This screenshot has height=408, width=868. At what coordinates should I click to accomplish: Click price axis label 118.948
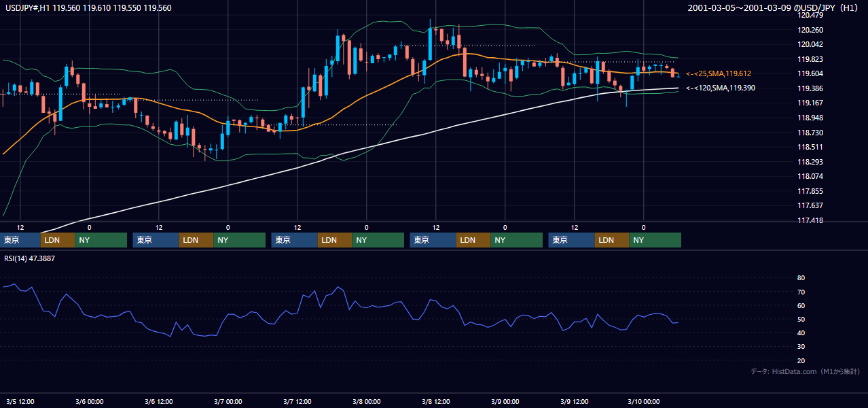tap(810, 118)
